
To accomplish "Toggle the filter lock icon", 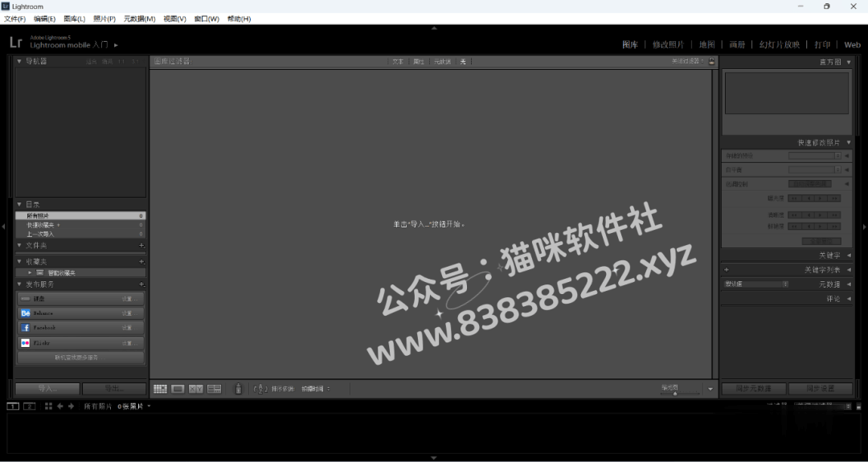I will [711, 61].
